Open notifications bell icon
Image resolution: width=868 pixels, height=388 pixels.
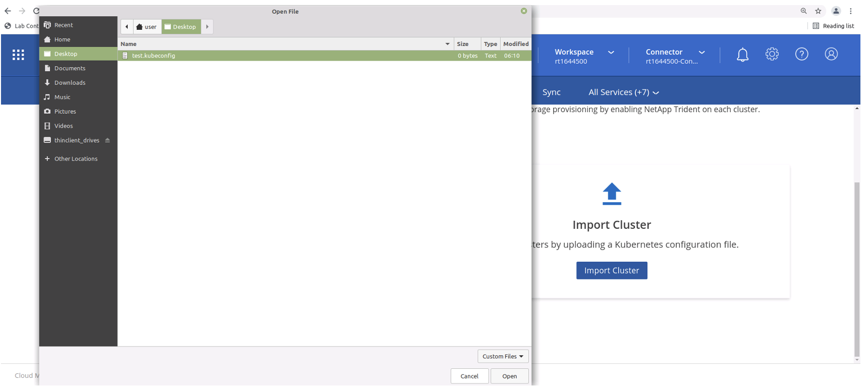[x=742, y=55]
